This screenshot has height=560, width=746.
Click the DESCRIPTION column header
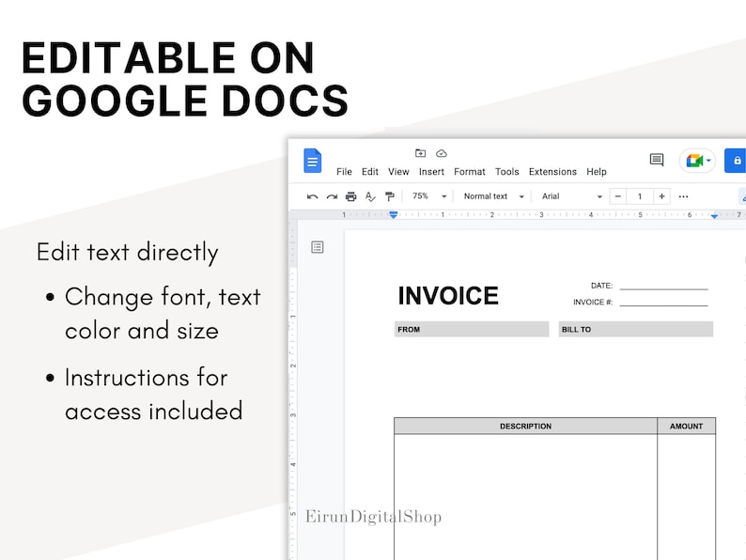pyautogui.click(x=526, y=427)
